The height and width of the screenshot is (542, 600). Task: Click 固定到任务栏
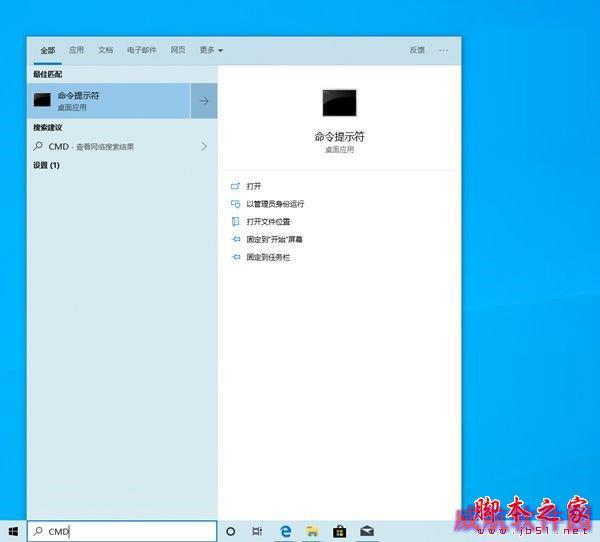click(268, 257)
